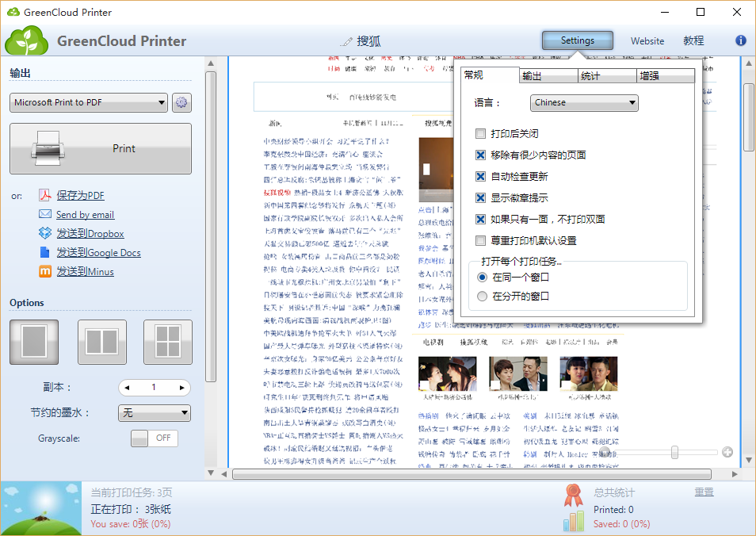Click the blue info icon in header
Screen dimensions: 756x536
pyautogui.click(x=741, y=40)
